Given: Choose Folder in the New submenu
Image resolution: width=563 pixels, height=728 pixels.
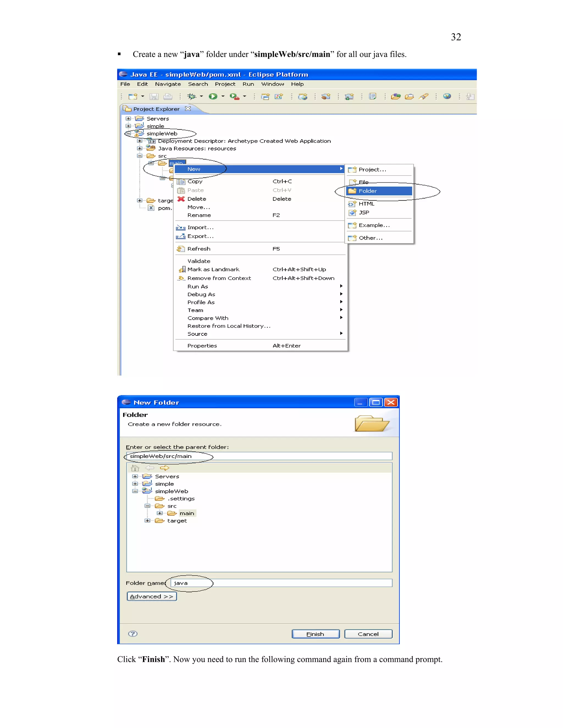Looking at the screenshot, I should tap(380, 191).
